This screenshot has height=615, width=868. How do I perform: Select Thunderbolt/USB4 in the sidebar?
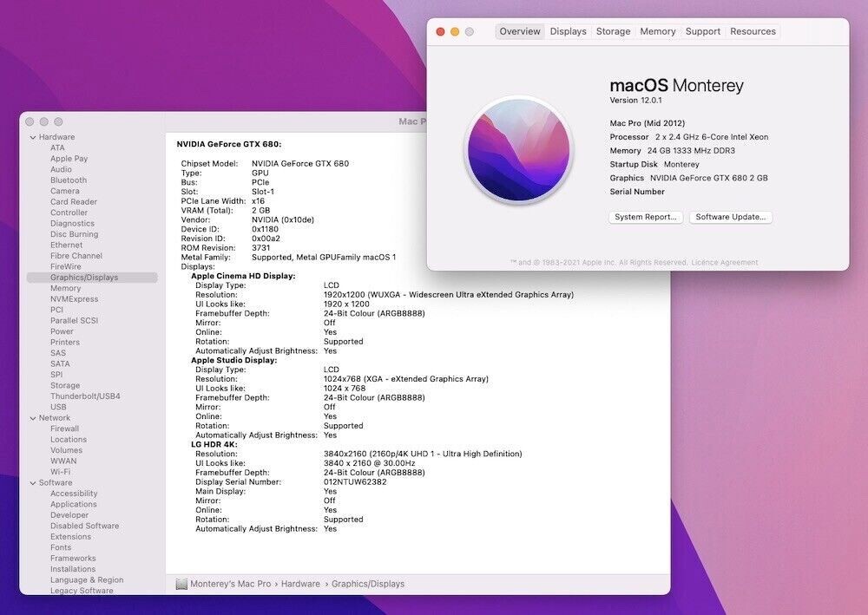point(85,396)
